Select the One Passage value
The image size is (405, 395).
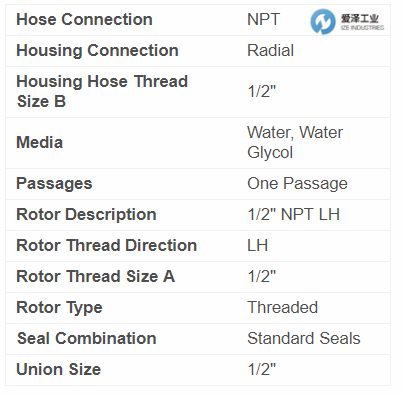(297, 184)
